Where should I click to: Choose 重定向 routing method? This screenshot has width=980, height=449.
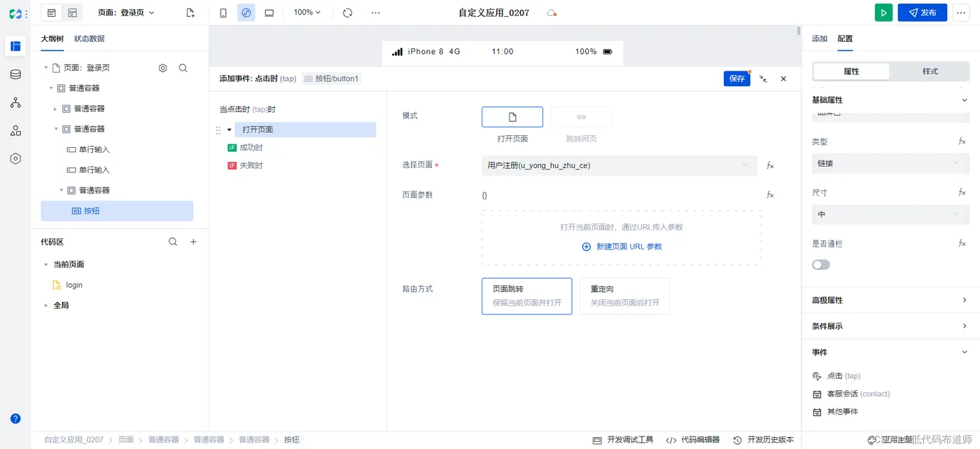(x=624, y=296)
